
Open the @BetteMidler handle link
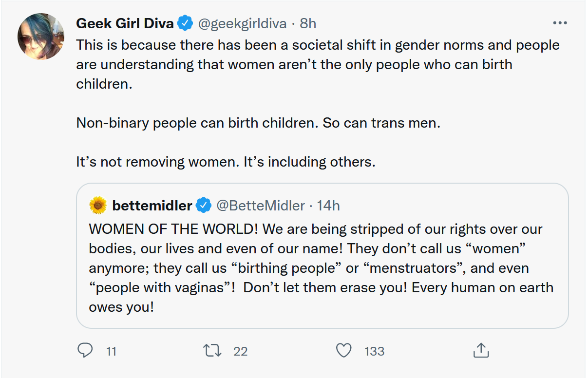[260, 206]
